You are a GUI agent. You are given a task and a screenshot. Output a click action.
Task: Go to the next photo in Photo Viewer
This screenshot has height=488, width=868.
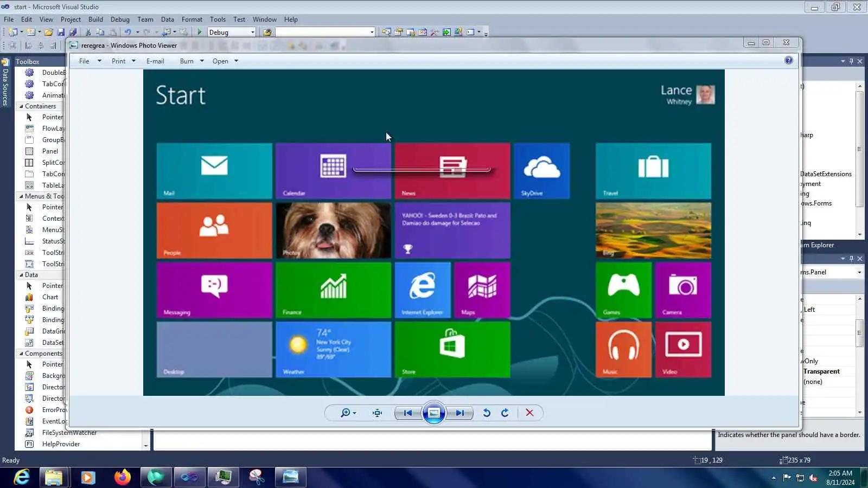460,413
